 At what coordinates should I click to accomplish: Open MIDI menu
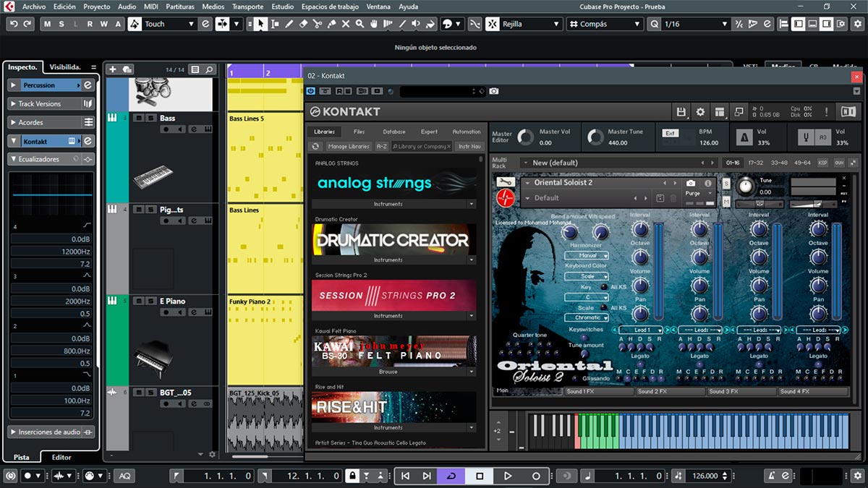pyautogui.click(x=151, y=7)
